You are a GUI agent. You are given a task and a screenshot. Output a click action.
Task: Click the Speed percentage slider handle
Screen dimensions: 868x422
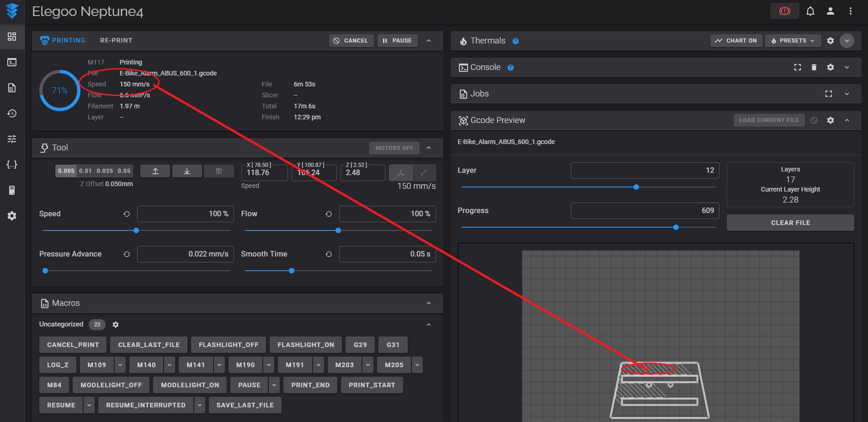pos(136,230)
